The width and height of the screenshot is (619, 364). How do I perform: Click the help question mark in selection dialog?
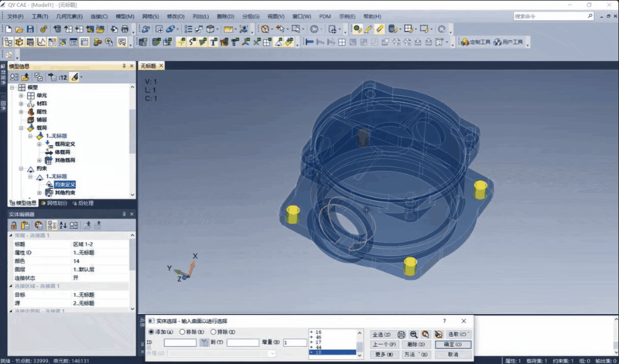point(444,321)
